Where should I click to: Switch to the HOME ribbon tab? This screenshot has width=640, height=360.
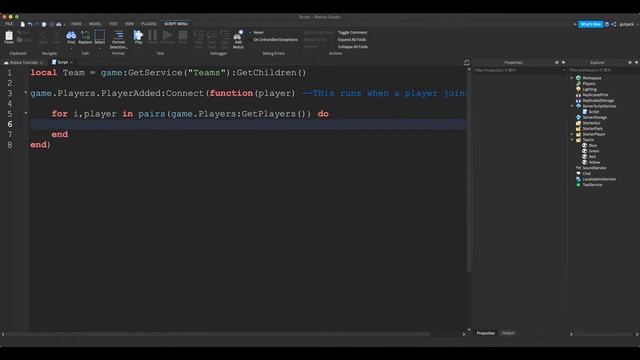click(76, 24)
